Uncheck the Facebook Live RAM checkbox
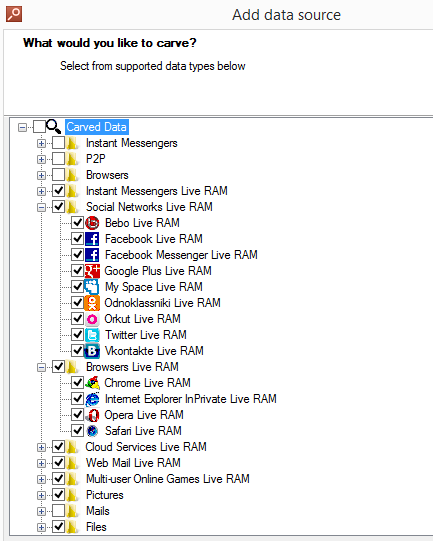The width and height of the screenshot is (433, 541). [77, 238]
